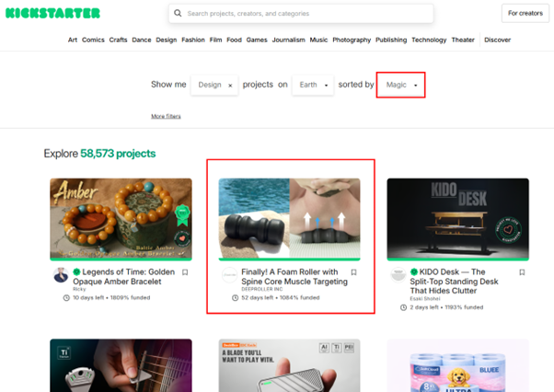Image resolution: width=554 pixels, height=392 pixels.
Task: Click '10 days left • 1809% funded' text
Action: click(111, 298)
